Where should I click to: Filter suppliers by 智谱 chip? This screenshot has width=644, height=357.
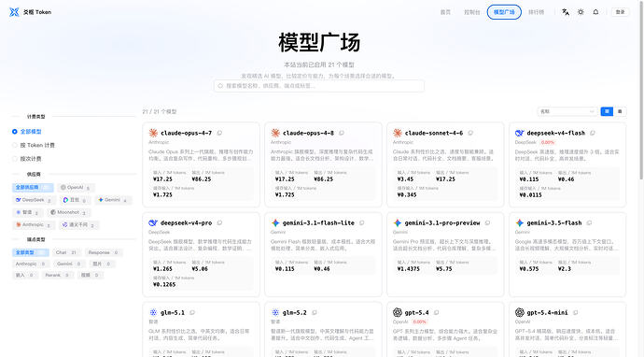tap(27, 213)
